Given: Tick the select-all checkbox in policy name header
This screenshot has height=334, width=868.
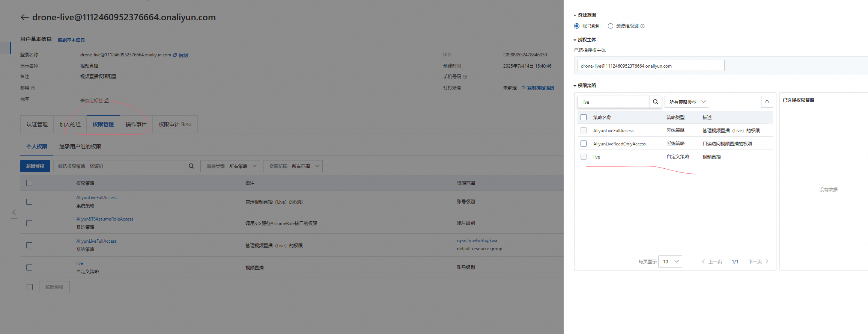Looking at the screenshot, I should [x=584, y=117].
